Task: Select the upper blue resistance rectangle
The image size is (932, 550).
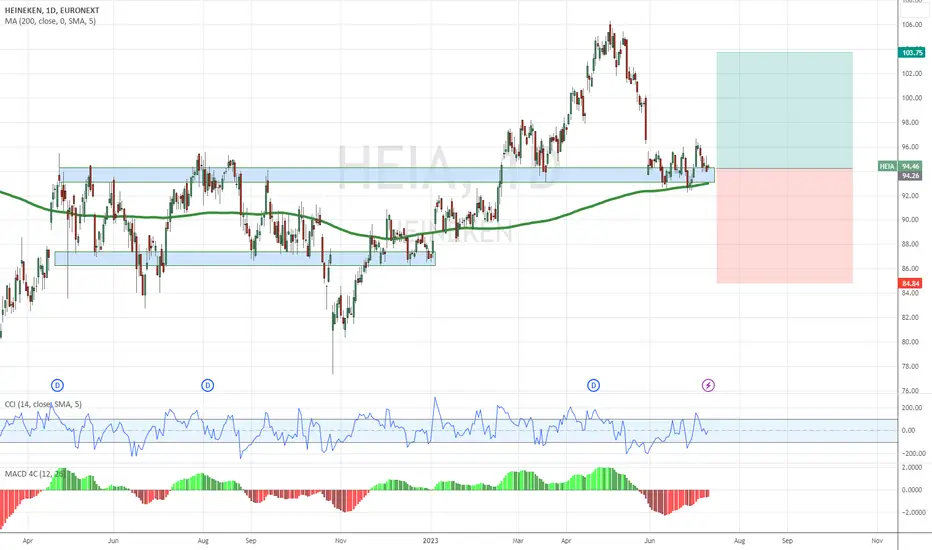Action: (386, 175)
